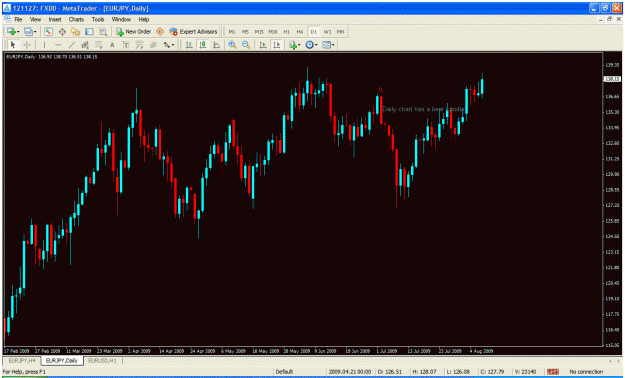Click the Default profile in status bar
This screenshot has height=378, width=625.
284,372
